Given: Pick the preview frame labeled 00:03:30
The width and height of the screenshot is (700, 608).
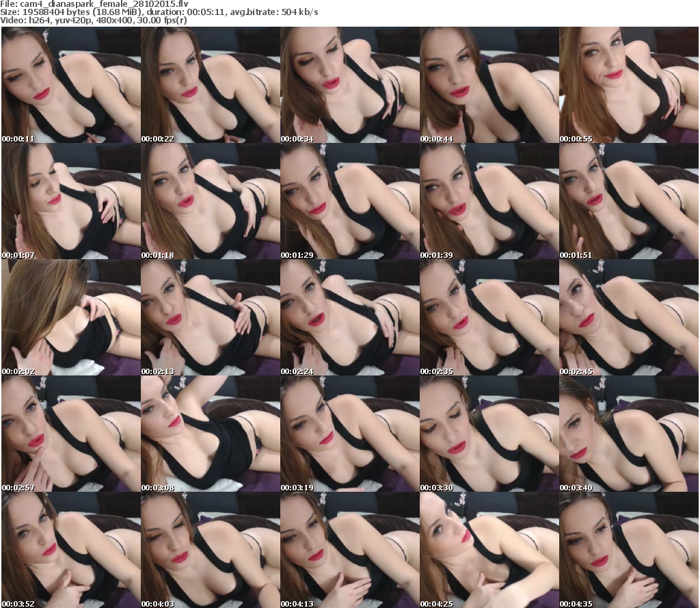Looking at the screenshot, I should click(x=489, y=434).
